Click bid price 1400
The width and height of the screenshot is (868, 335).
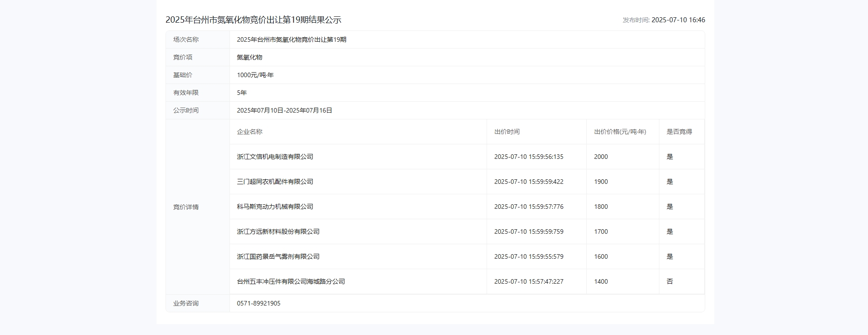point(601,281)
